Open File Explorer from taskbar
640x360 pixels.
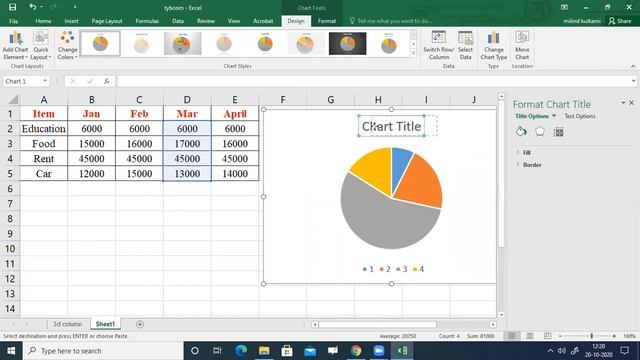(264, 351)
